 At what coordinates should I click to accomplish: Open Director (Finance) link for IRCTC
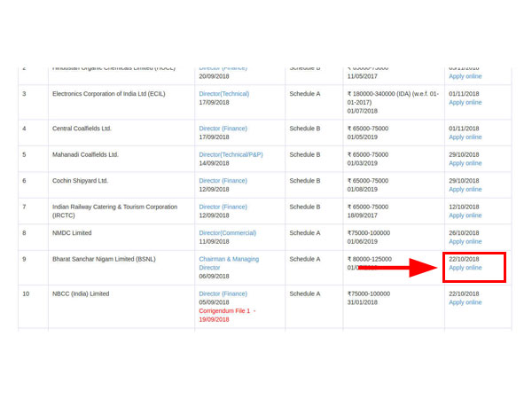223,207
